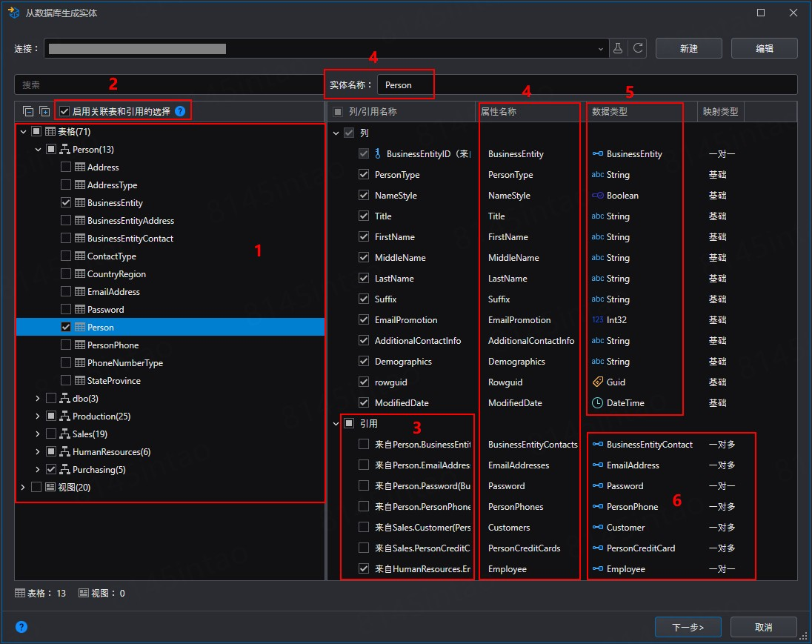This screenshot has width=812, height=644.
Task: Toggle the 引用 group checkbox
Action: click(349, 423)
